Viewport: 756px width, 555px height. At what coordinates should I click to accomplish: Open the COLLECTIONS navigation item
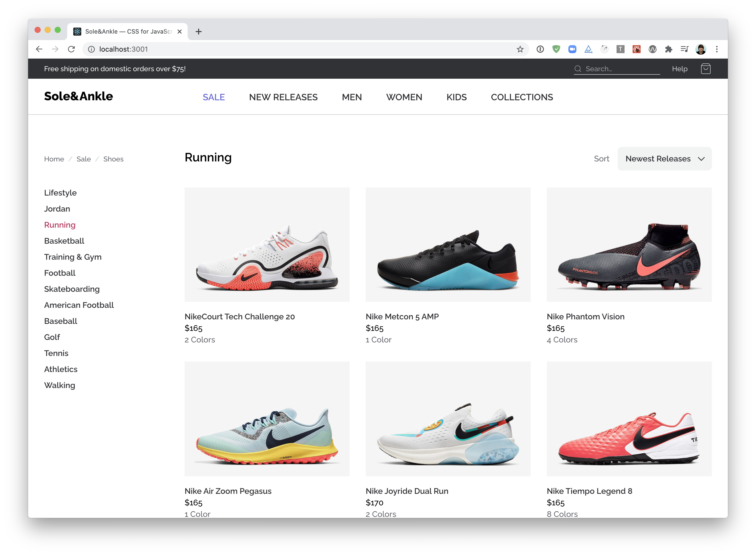[522, 97]
